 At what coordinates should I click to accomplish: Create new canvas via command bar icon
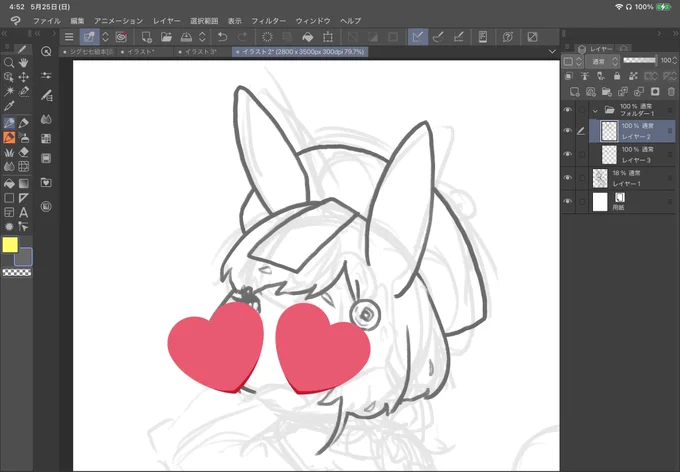tap(147, 37)
